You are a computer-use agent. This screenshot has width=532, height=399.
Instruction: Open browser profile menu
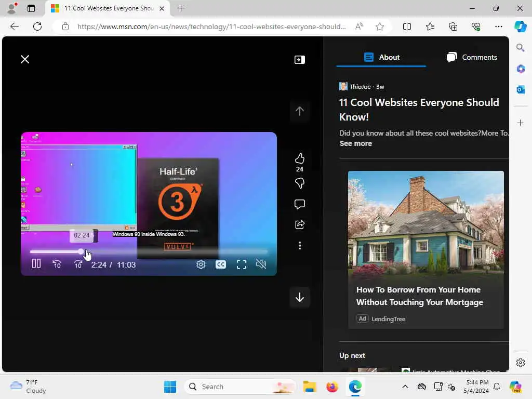click(12, 8)
